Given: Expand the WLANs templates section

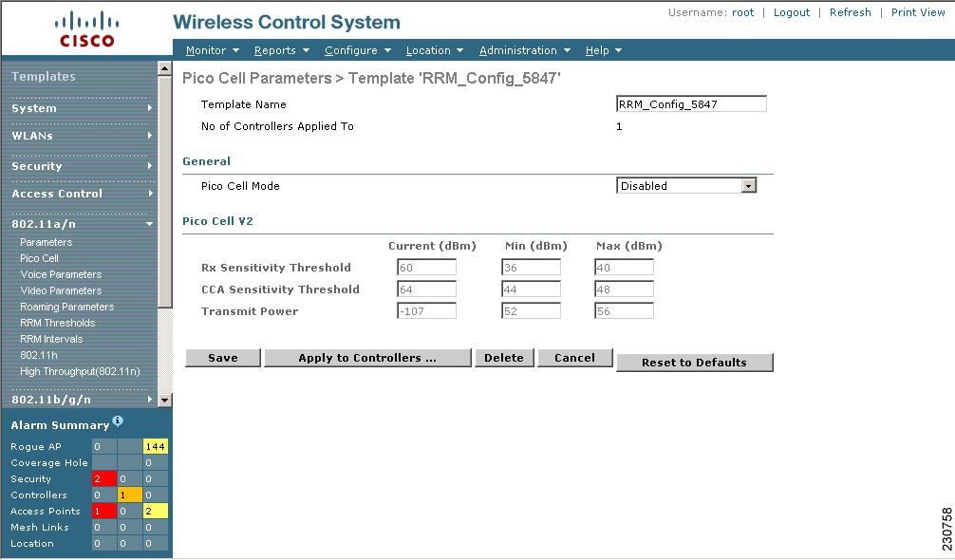Looking at the screenshot, I should [82, 135].
